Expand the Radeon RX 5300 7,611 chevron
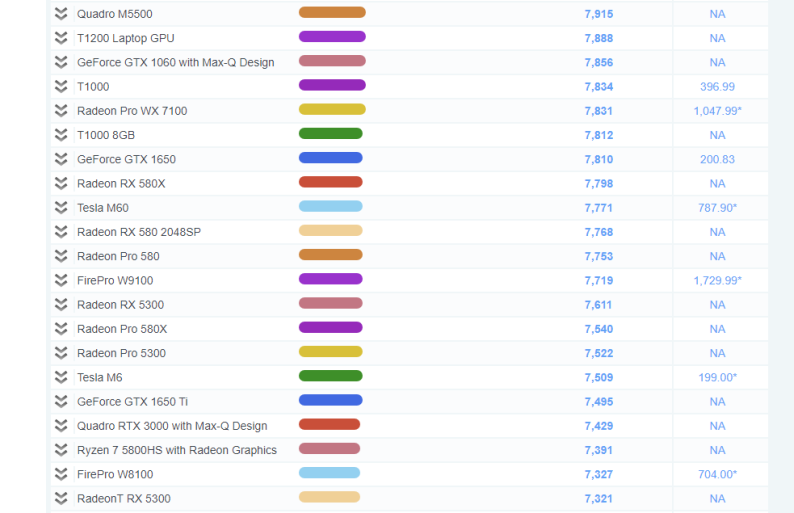The height and width of the screenshot is (513, 794). 61,305
